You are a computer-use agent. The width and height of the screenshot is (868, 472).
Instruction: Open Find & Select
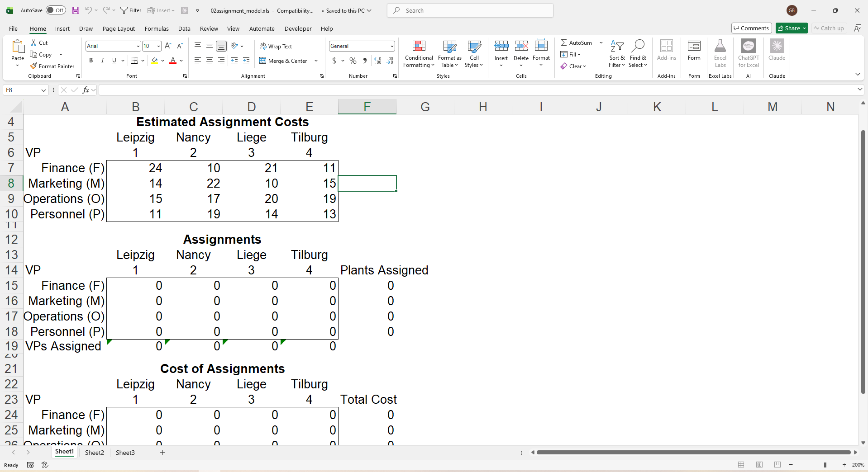coord(638,54)
